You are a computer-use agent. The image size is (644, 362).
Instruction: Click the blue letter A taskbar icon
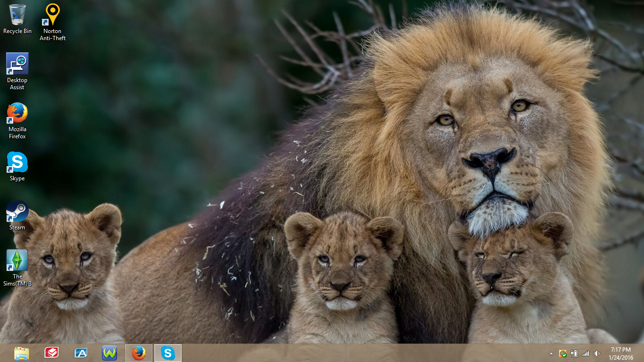coord(81,353)
